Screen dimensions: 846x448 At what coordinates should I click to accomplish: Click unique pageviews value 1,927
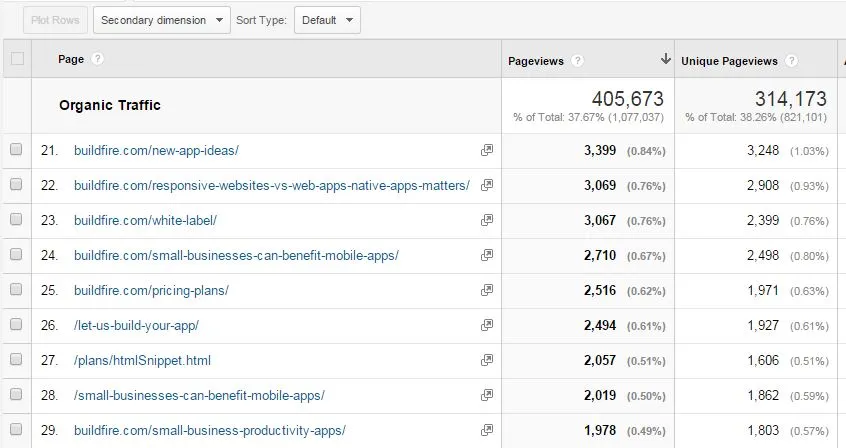click(763, 325)
